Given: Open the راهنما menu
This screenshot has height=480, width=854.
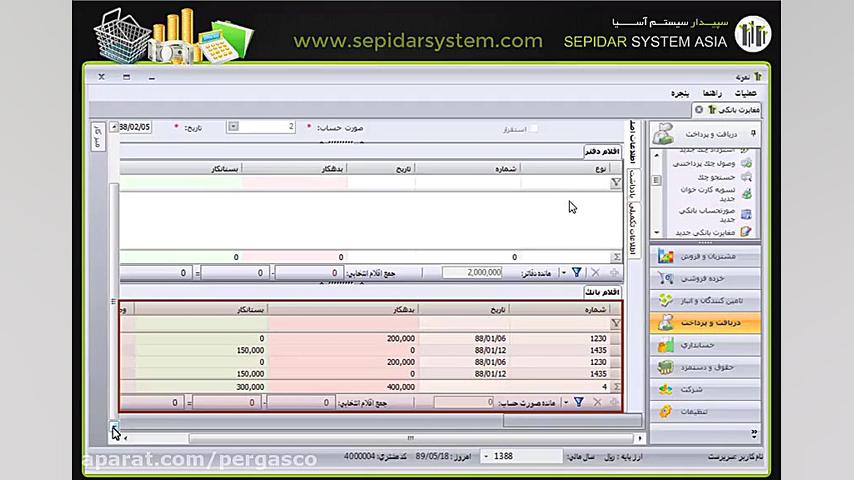Looking at the screenshot, I should [x=712, y=93].
